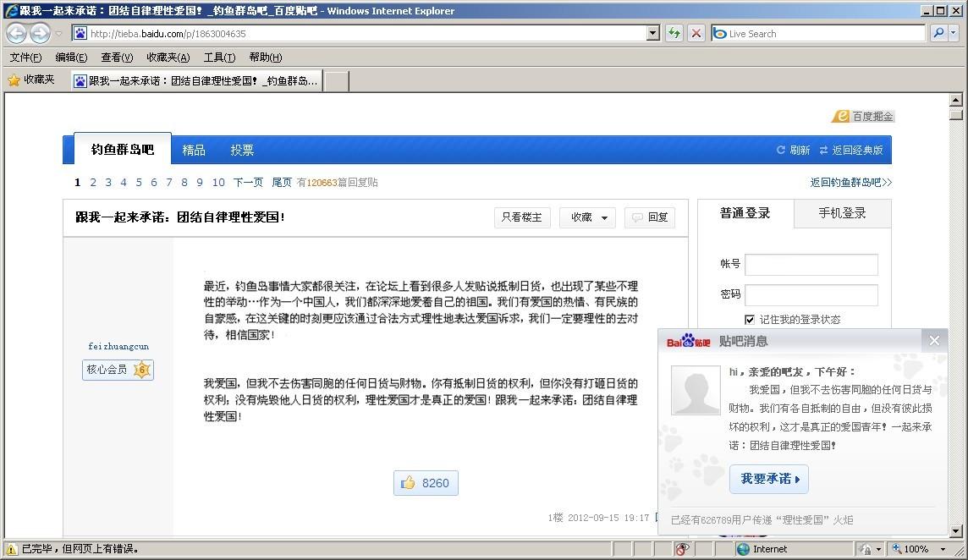
Task: Close the Baidu Tieba message popup
Action: (934, 340)
